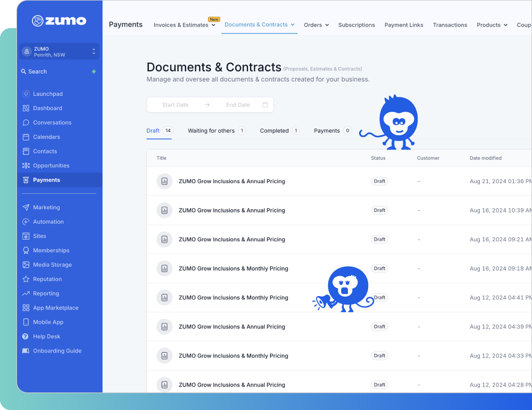
Task: Click document icon of Aug 16 10:39 row
Action: tap(164, 210)
